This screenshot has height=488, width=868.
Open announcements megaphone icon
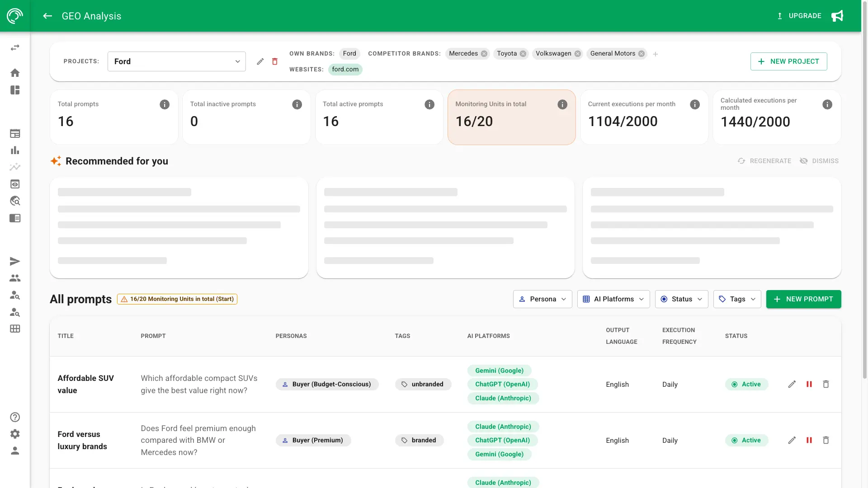coord(837,16)
